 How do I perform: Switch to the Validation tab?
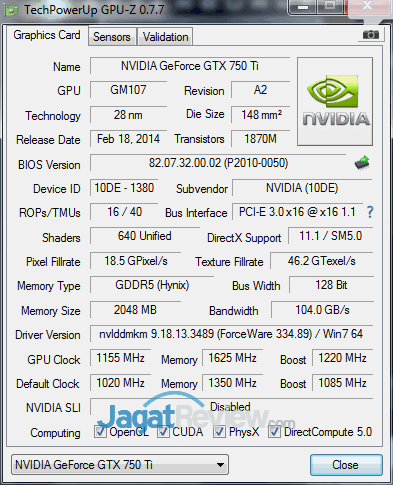[166, 37]
